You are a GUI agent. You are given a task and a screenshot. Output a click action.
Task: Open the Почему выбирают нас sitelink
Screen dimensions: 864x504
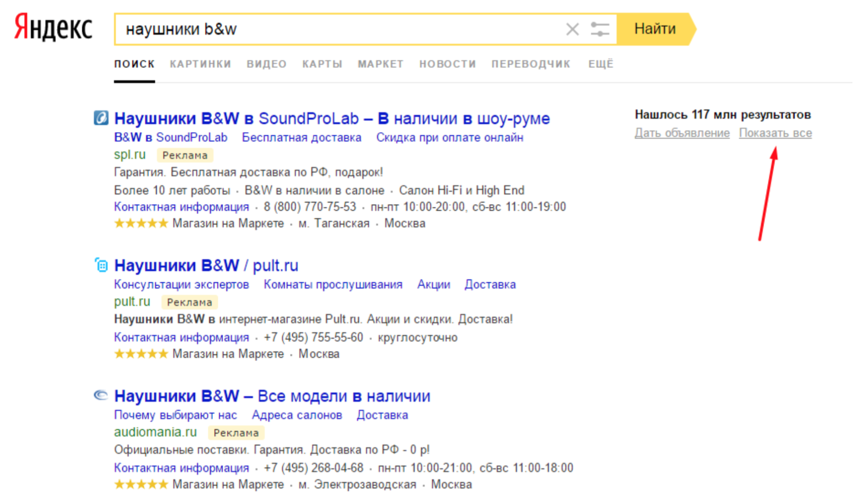point(175,415)
